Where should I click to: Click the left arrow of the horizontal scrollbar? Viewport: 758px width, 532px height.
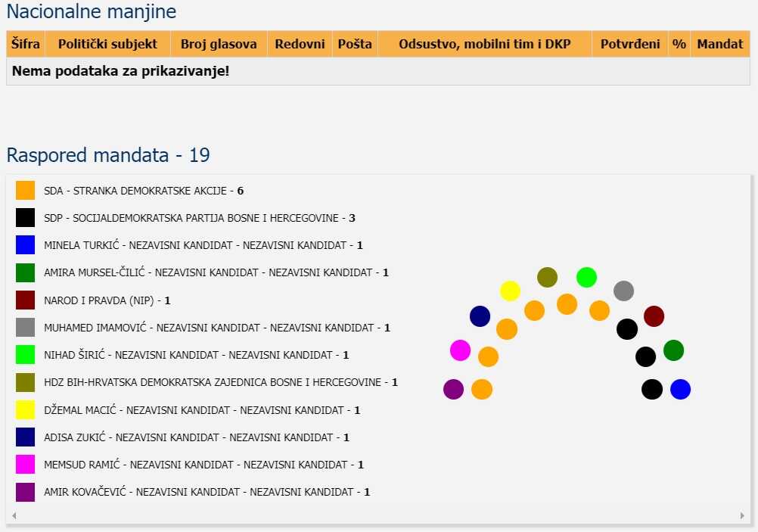pos(14,515)
